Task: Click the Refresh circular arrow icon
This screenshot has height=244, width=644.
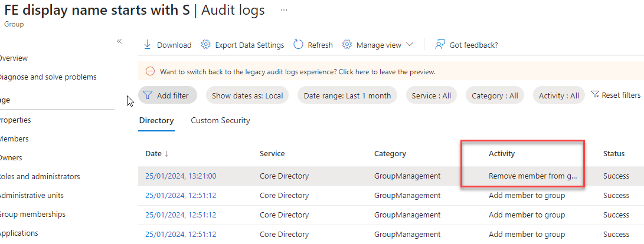Action: (298, 45)
